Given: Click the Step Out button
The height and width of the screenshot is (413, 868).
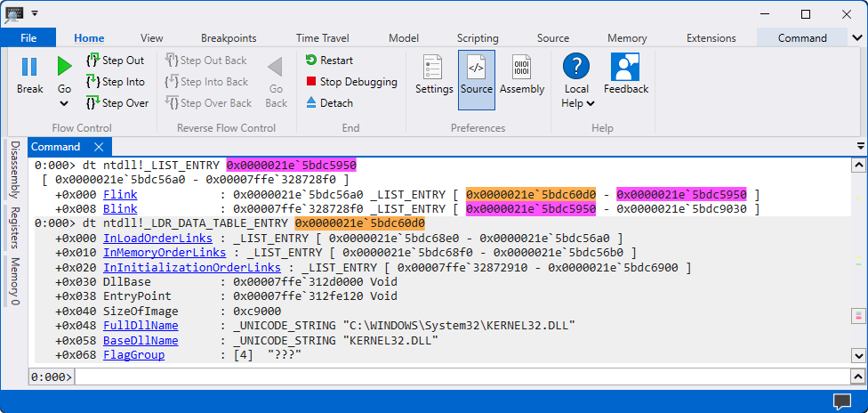Looking at the screenshot, I should 115,61.
